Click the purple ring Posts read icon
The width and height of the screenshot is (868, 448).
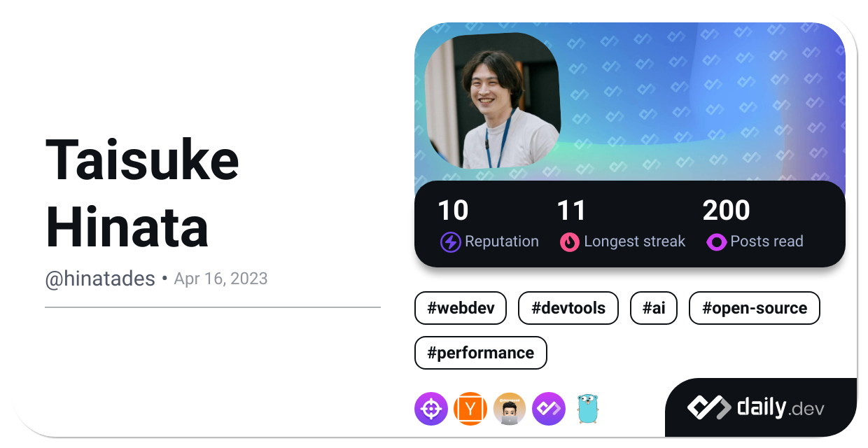716,242
